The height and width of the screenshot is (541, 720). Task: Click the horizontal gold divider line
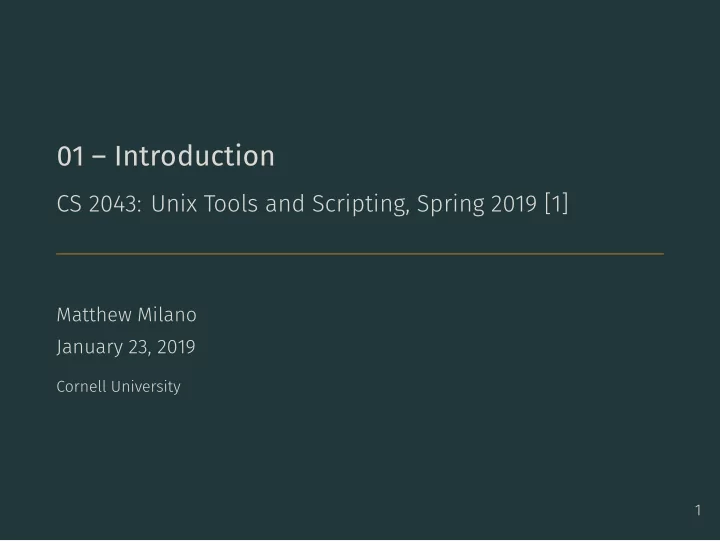click(360, 254)
